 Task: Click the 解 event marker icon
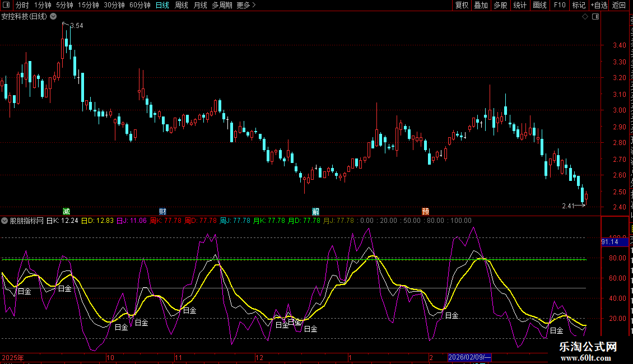[x=316, y=211]
